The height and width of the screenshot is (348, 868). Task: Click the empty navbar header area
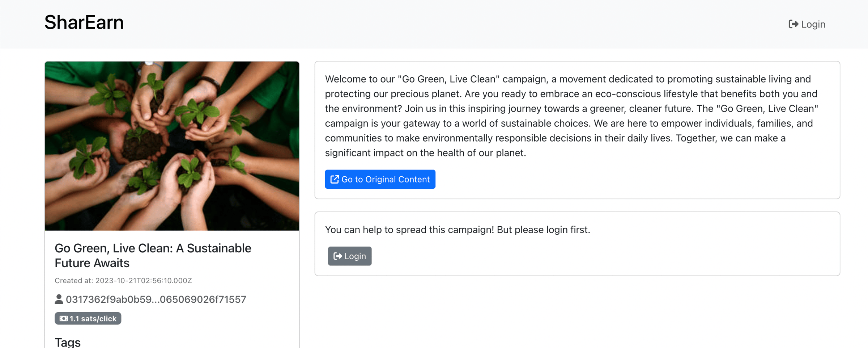click(434, 24)
